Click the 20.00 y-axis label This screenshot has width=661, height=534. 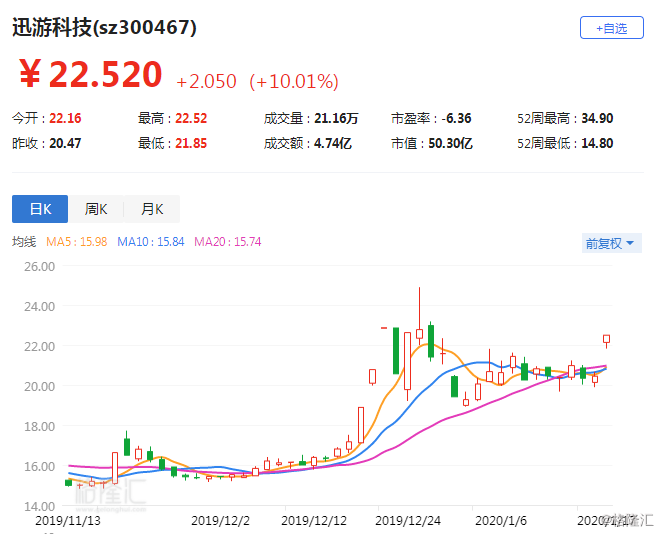pyautogui.click(x=39, y=386)
